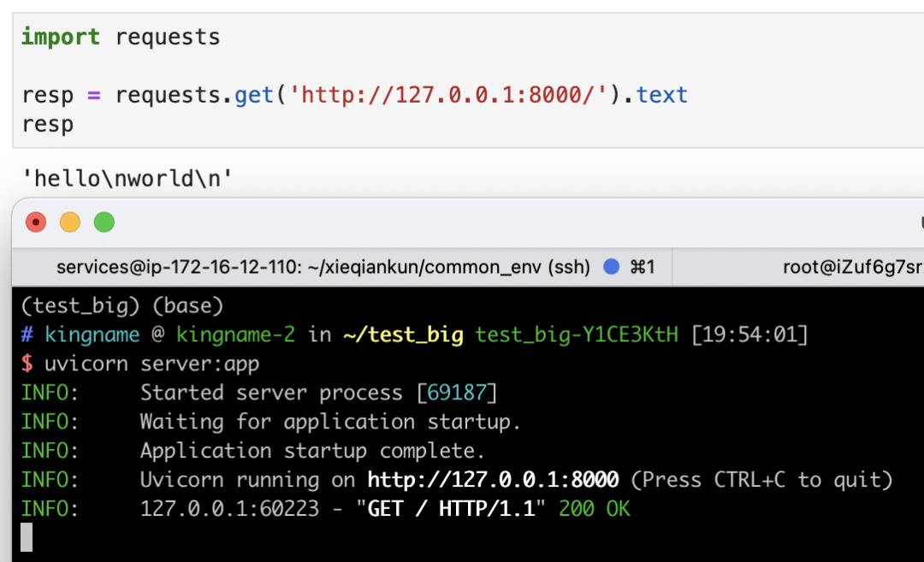This screenshot has height=562, width=924.
Task: Minimize the terminal using the yellow button
Action: coord(70,223)
